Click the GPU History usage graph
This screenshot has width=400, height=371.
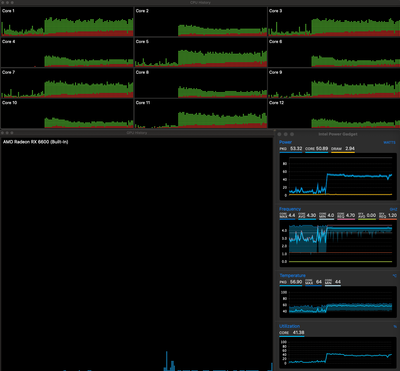pos(137,254)
